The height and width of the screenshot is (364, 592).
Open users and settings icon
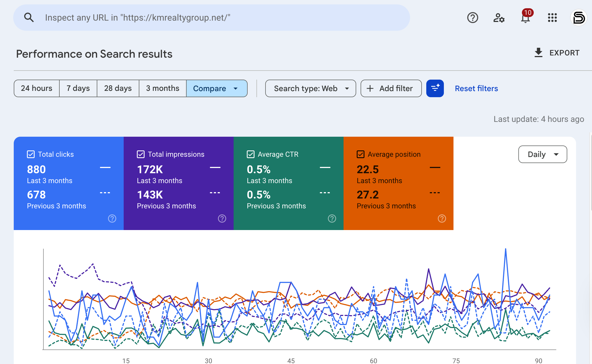point(499,18)
